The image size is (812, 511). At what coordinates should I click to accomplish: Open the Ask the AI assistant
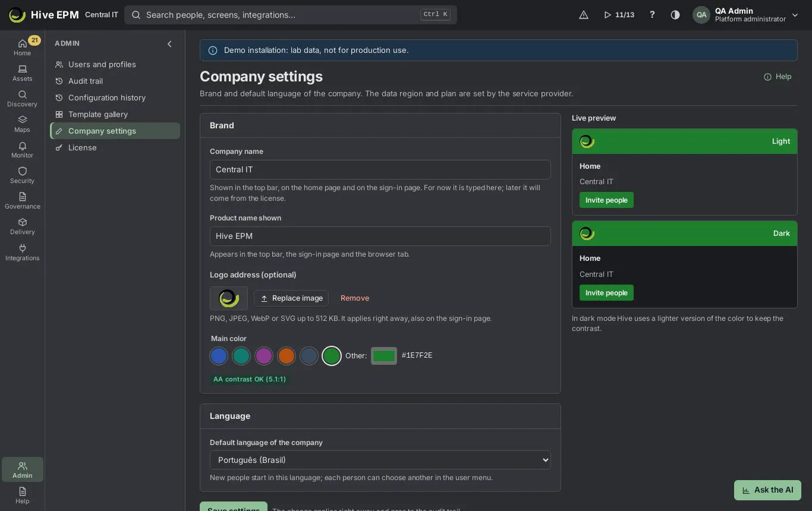[767, 490]
